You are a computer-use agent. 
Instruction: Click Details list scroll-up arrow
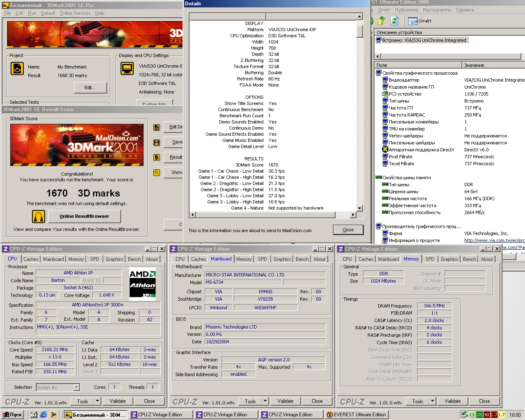[360, 16]
